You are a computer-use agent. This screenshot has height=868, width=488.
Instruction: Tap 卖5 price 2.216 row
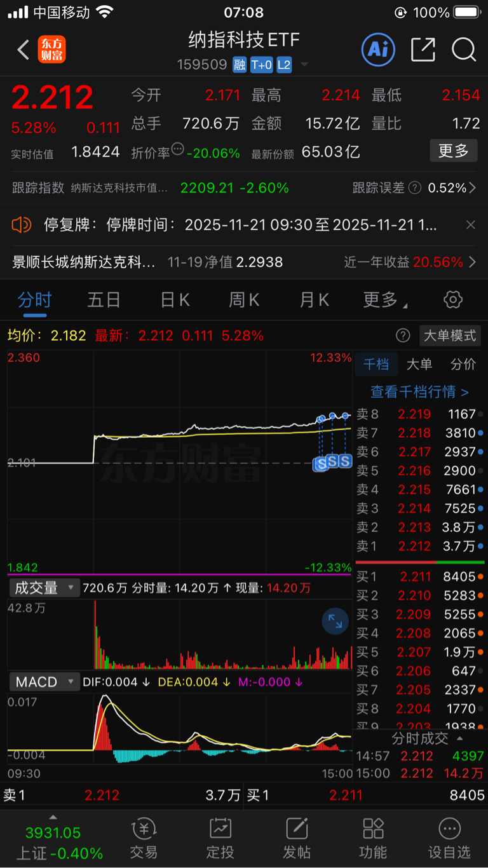tap(419, 471)
